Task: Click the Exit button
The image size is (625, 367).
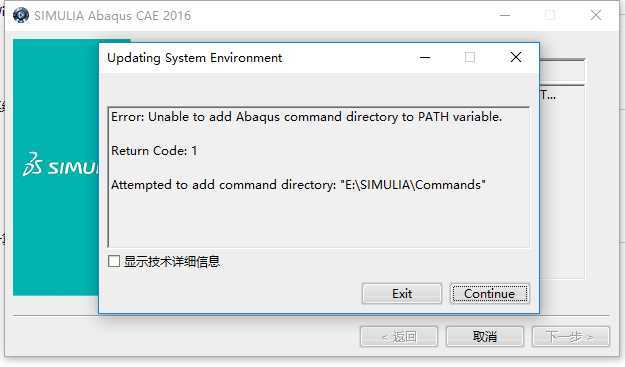Action: [x=402, y=294]
